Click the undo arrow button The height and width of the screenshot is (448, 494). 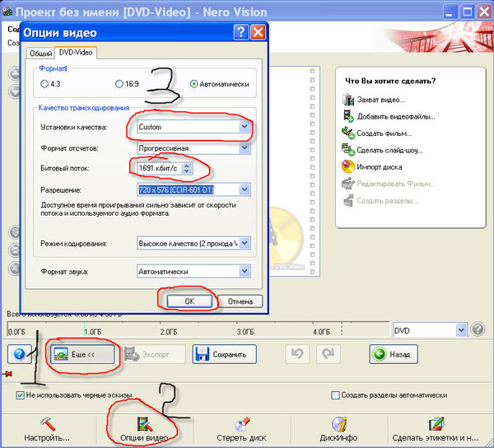(x=297, y=354)
